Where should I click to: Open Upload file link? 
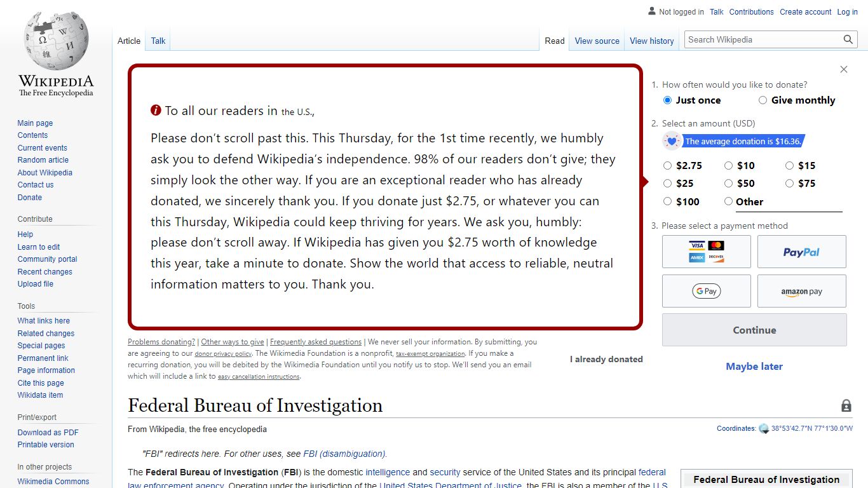click(35, 284)
